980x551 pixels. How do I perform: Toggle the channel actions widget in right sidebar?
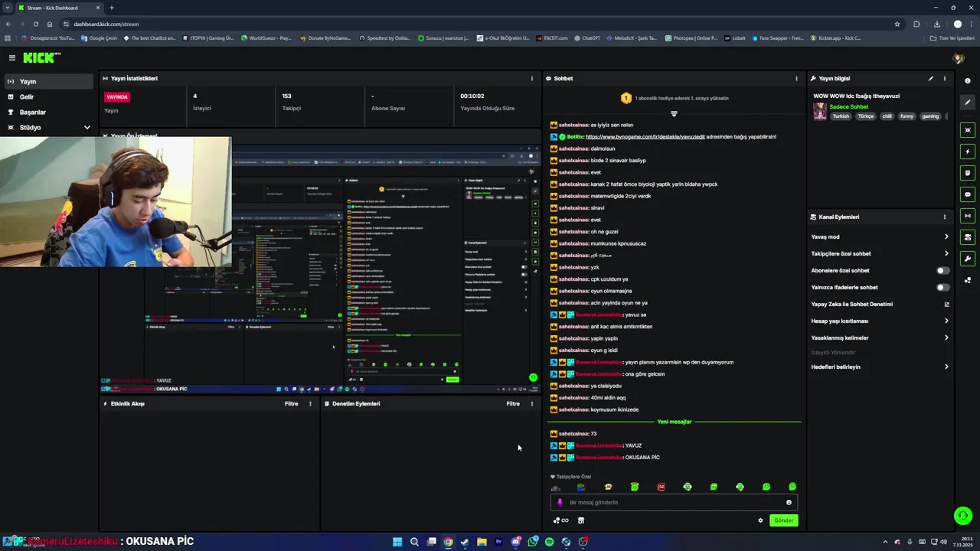point(968,237)
